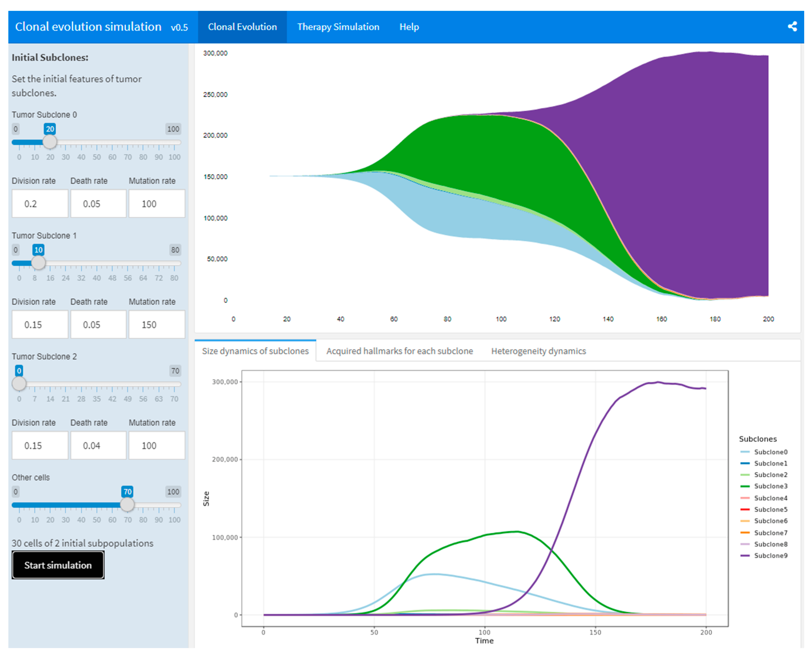The image size is (812, 659).
Task: Click the share icon in header
Action: tap(792, 26)
